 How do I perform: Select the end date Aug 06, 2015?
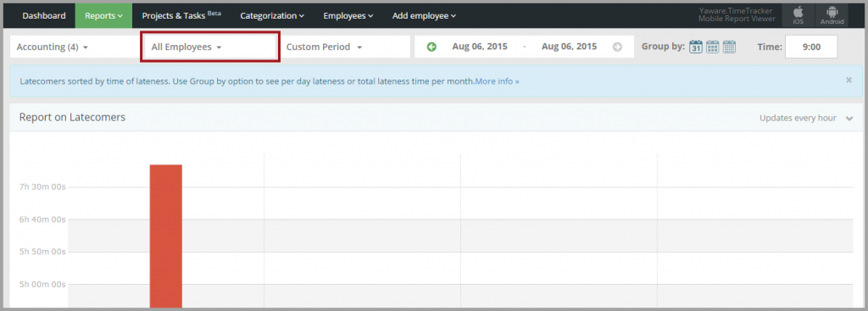click(569, 47)
